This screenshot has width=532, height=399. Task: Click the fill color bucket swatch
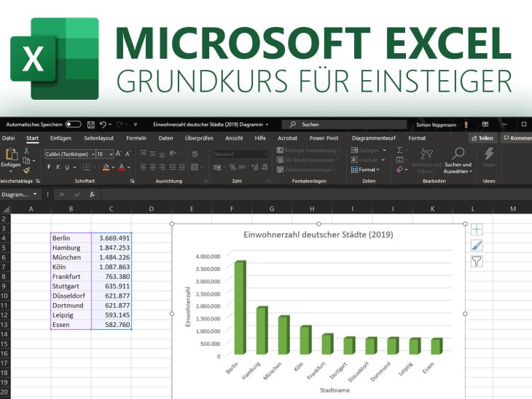pos(106,167)
